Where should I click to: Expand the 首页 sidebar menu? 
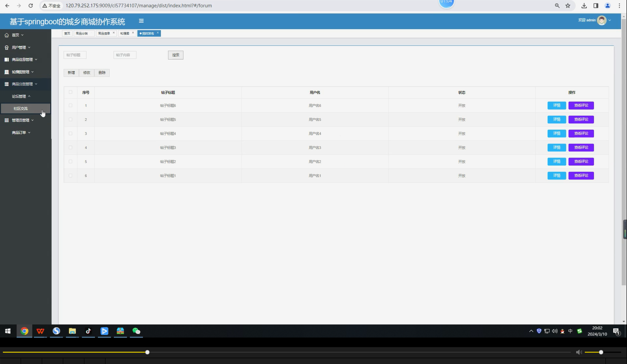click(26, 35)
